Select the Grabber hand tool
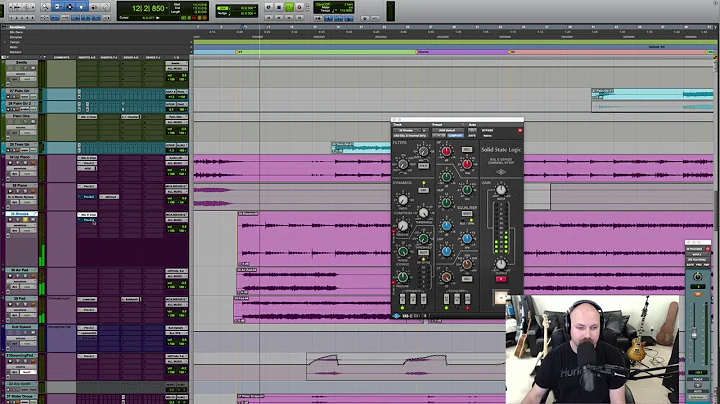720x404 pixels. 81,7
